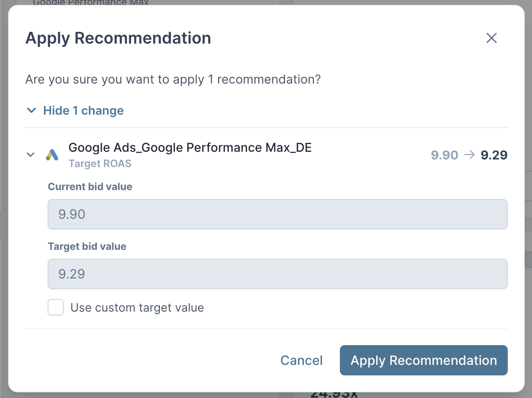Select the Google Ads_Google Performance Max_DE campaign name
This screenshot has width=532, height=398.
coord(190,147)
